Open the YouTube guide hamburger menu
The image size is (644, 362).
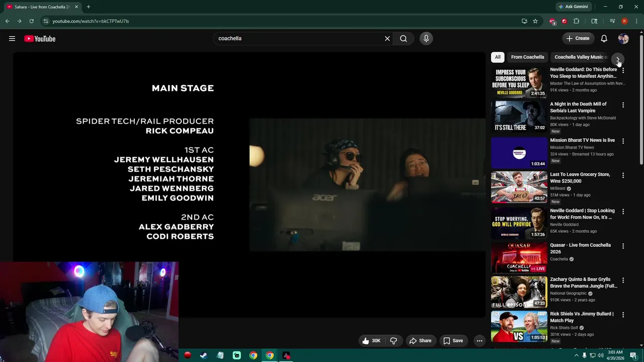pyautogui.click(x=12, y=39)
